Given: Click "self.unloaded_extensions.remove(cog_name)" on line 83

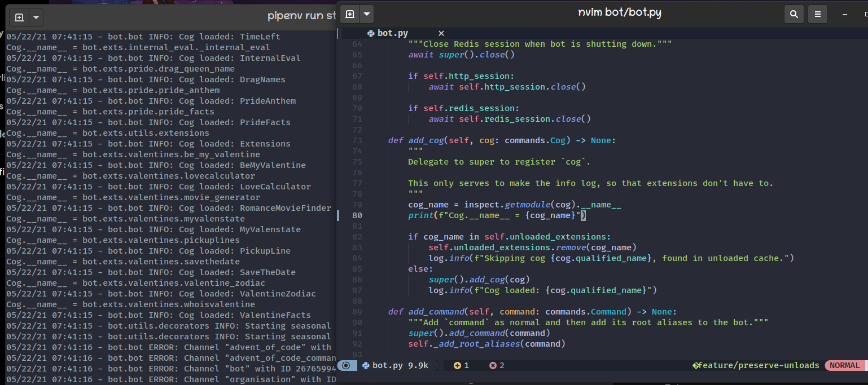Looking at the screenshot, I should click(x=533, y=247).
